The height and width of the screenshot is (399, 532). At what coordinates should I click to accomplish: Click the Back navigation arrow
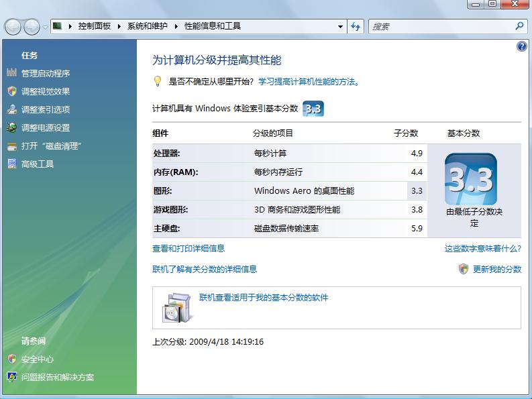point(13,26)
